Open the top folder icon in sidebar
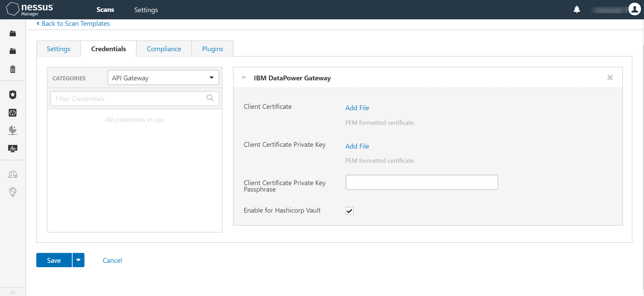 pos(13,34)
